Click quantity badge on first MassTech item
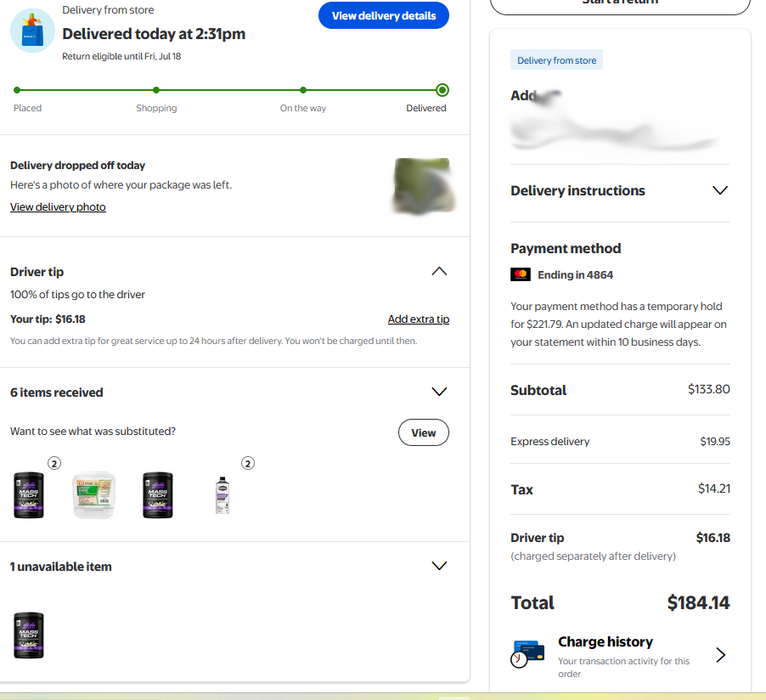 [54, 463]
